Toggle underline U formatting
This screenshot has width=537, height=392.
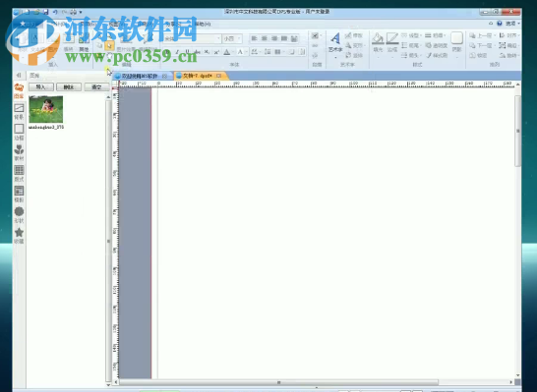coord(187,52)
